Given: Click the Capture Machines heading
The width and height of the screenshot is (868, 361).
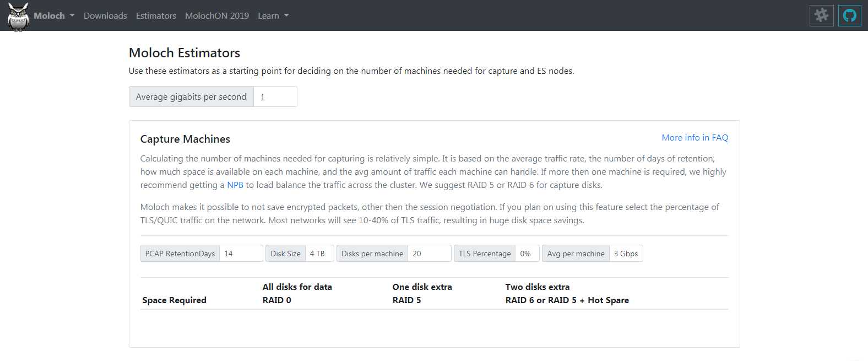Looking at the screenshot, I should tap(185, 139).
